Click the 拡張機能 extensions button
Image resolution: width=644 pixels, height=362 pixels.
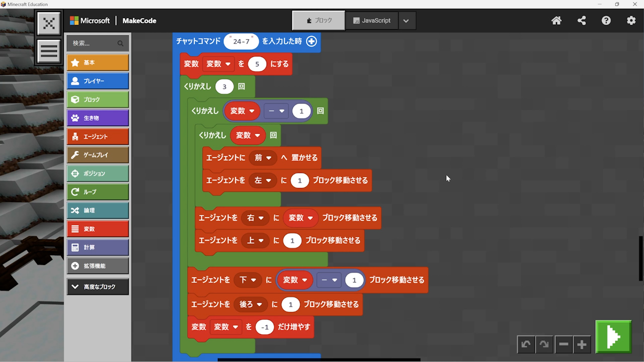tap(98, 266)
